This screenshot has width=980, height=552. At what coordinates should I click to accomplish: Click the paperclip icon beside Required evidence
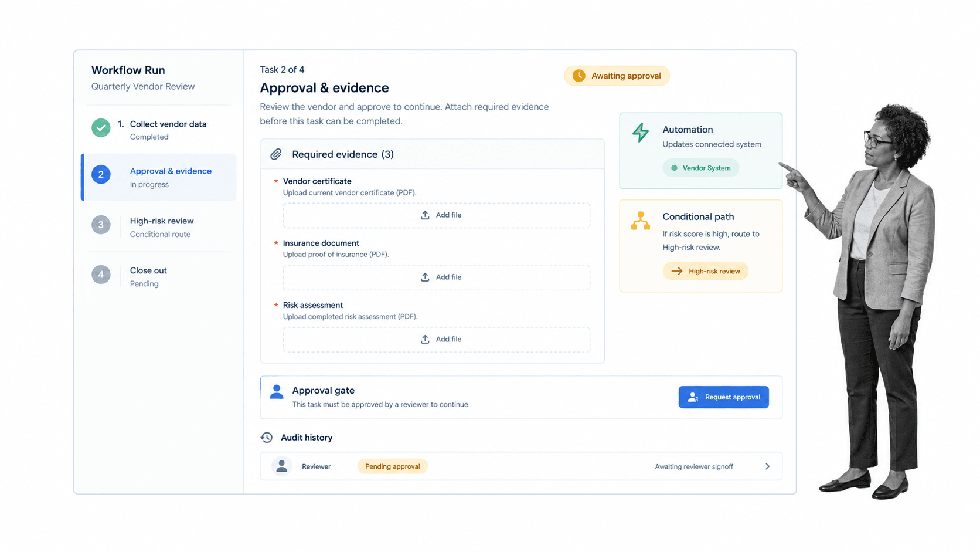pyautogui.click(x=276, y=154)
